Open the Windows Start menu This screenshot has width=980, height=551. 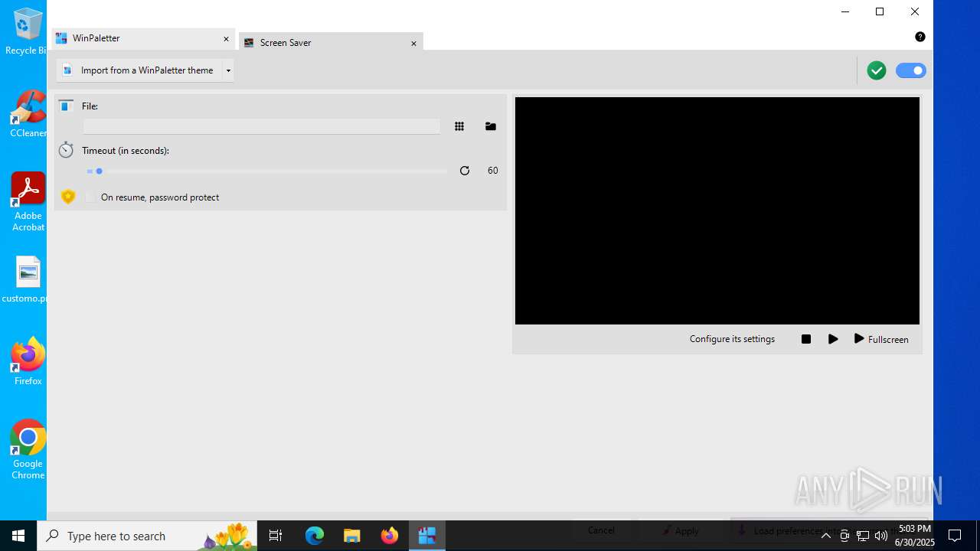tap(18, 536)
